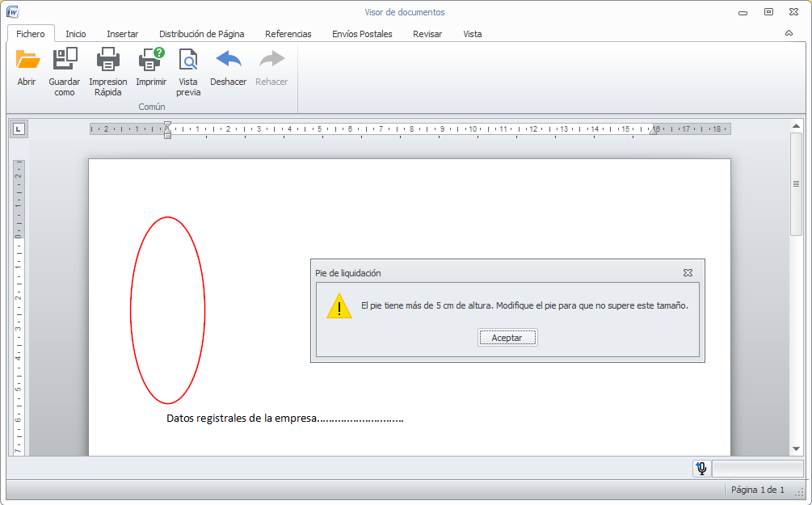812x505 pixels.
Task: Click the right indent marker on ruler
Action: (653, 131)
